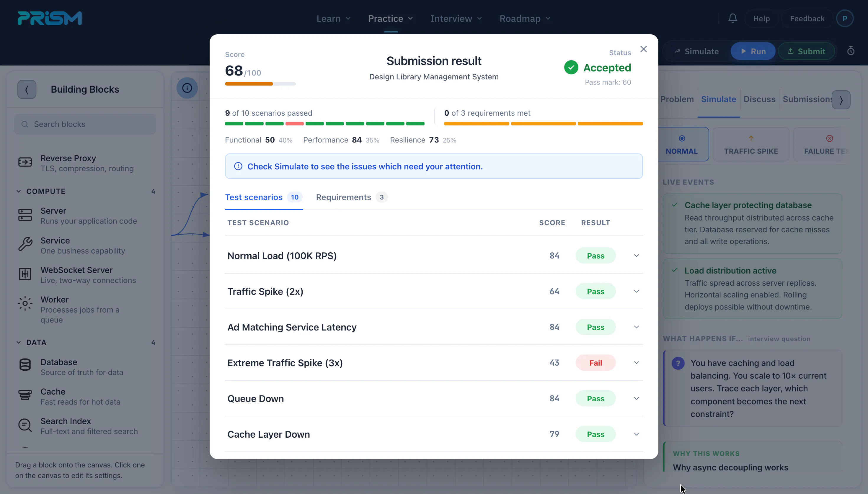Click the Pass mark: 60 text
868x494 pixels.
point(608,82)
